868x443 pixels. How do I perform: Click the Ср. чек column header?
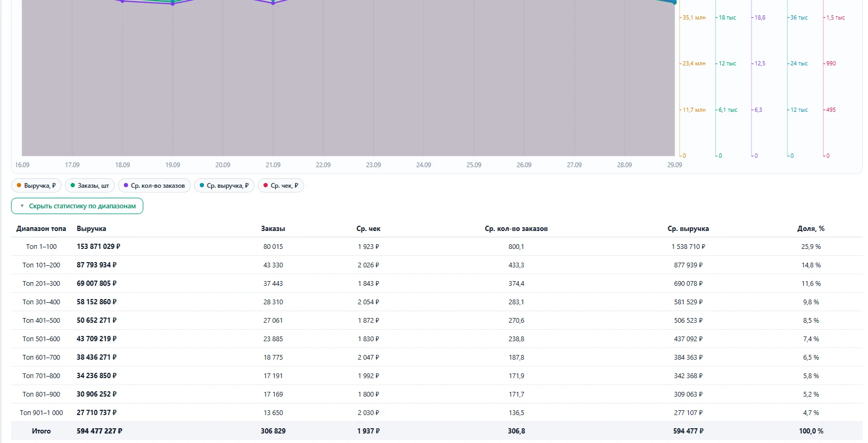[368, 229]
